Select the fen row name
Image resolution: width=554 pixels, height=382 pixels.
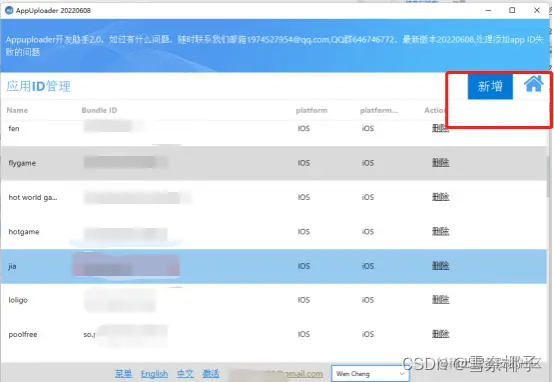click(x=14, y=128)
